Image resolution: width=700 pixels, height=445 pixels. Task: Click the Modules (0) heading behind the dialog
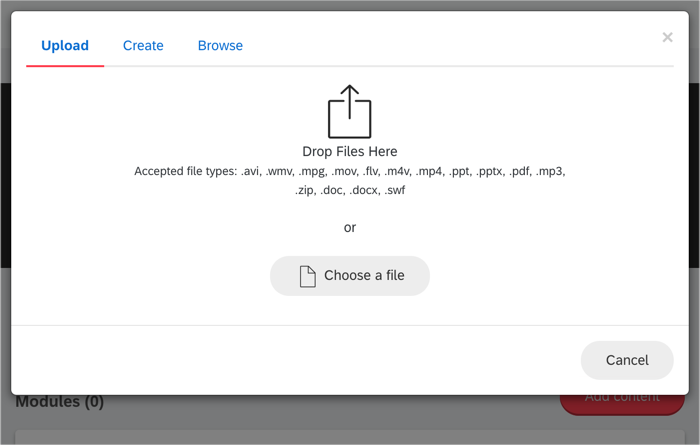pos(60,403)
